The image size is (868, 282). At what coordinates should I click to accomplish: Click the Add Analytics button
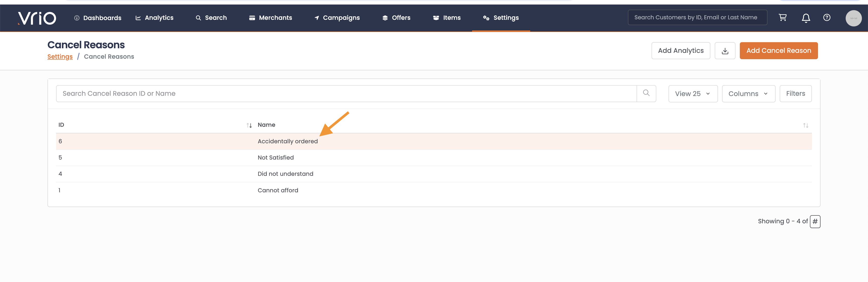coord(680,51)
